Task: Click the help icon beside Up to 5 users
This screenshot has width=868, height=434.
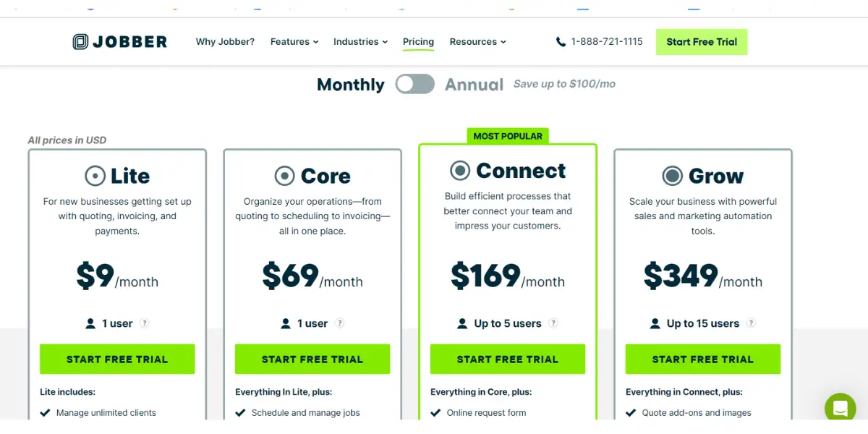Action: [553, 323]
